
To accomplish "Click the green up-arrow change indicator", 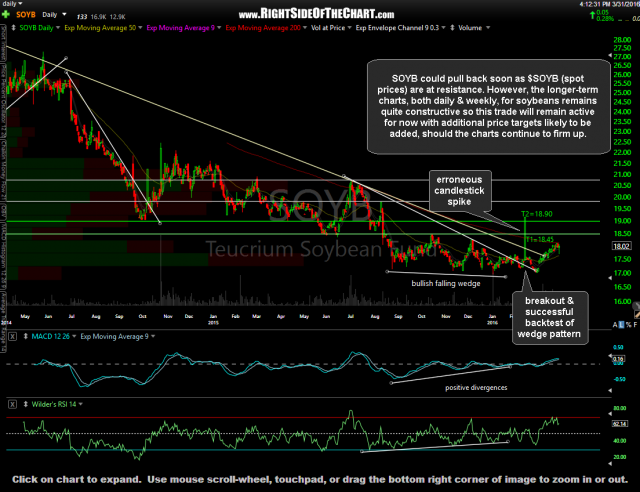I will (592, 15).
